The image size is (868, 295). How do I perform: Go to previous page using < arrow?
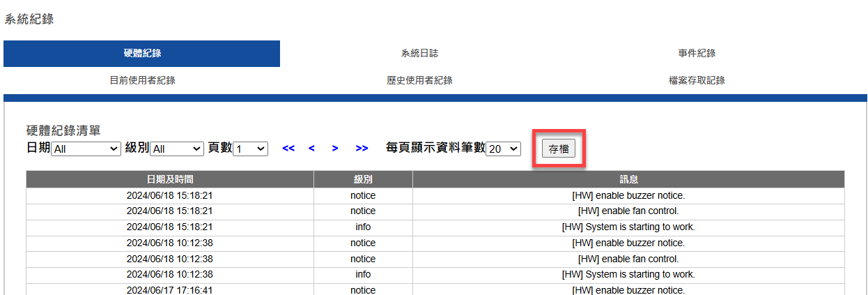(x=311, y=149)
